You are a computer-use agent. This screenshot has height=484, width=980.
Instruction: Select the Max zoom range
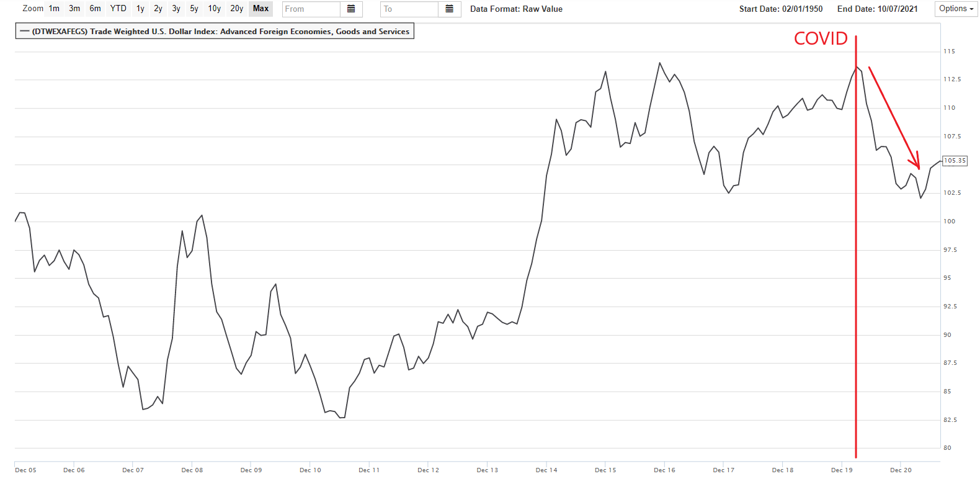point(261,9)
